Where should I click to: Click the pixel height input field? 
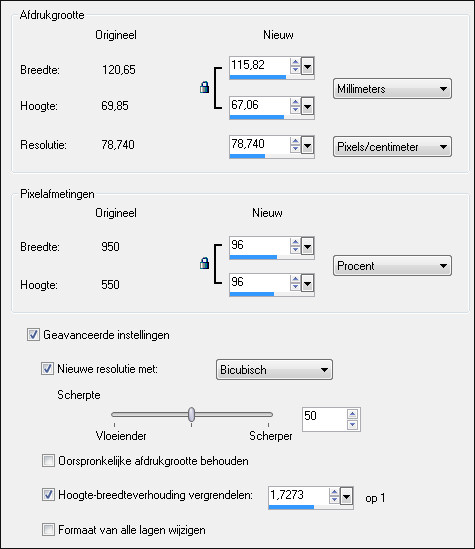(260, 282)
